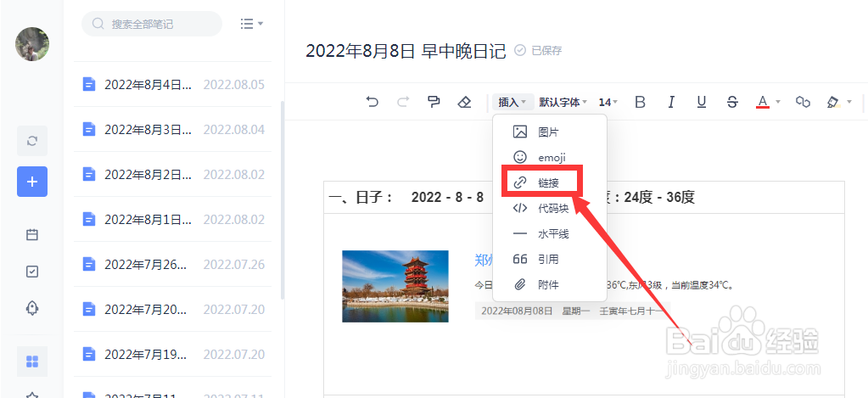Click in the 搜索全部笔记 search field

pyautogui.click(x=152, y=24)
